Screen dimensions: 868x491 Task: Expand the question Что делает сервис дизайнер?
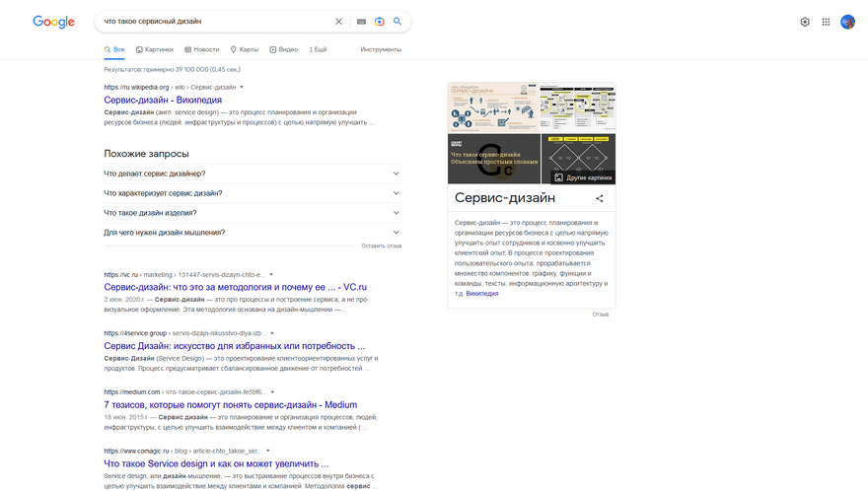[253, 174]
